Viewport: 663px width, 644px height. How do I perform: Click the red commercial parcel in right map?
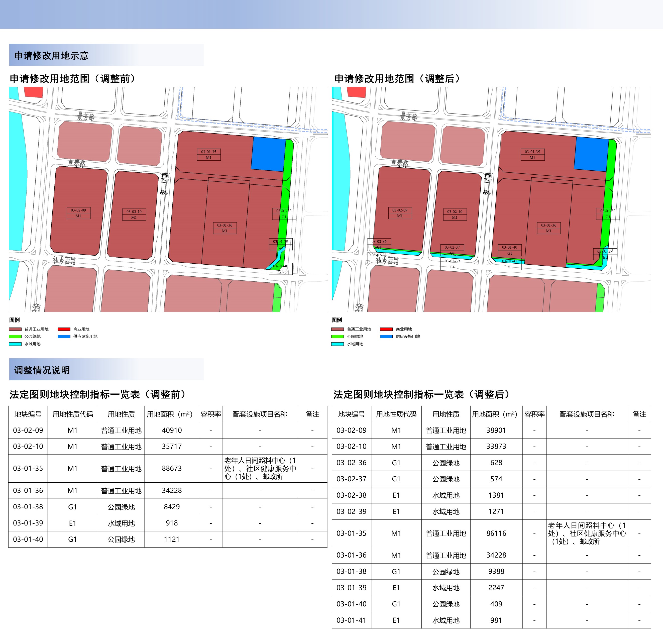tap(357, 92)
